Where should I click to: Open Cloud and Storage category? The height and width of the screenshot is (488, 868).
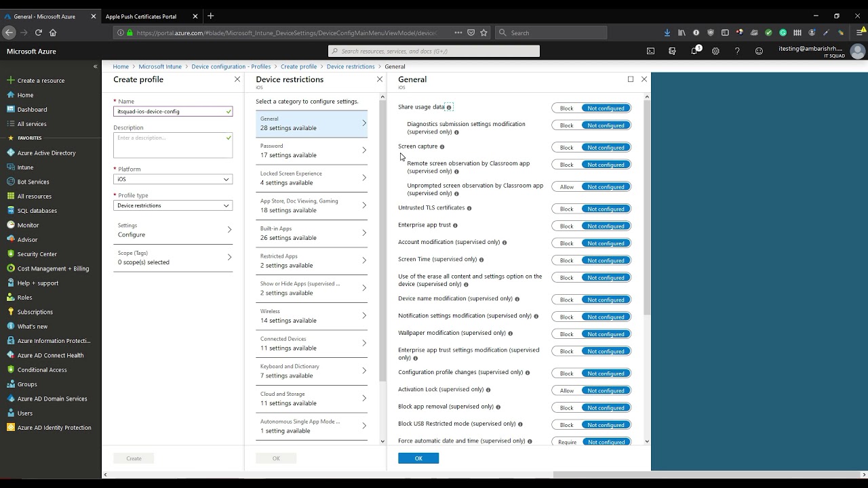click(x=311, y=399)
